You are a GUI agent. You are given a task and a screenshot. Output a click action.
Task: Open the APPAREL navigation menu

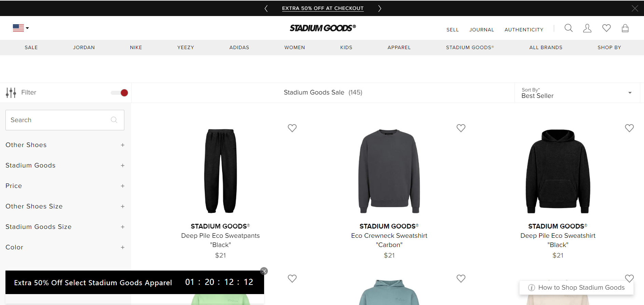pyautogui.click(x=399, y=47)
